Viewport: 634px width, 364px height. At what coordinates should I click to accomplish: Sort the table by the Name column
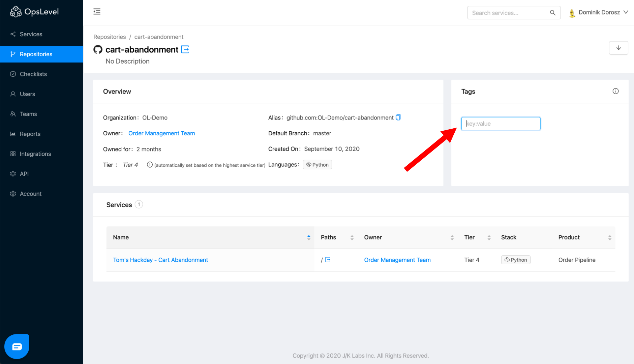click(x=210, y=237)
